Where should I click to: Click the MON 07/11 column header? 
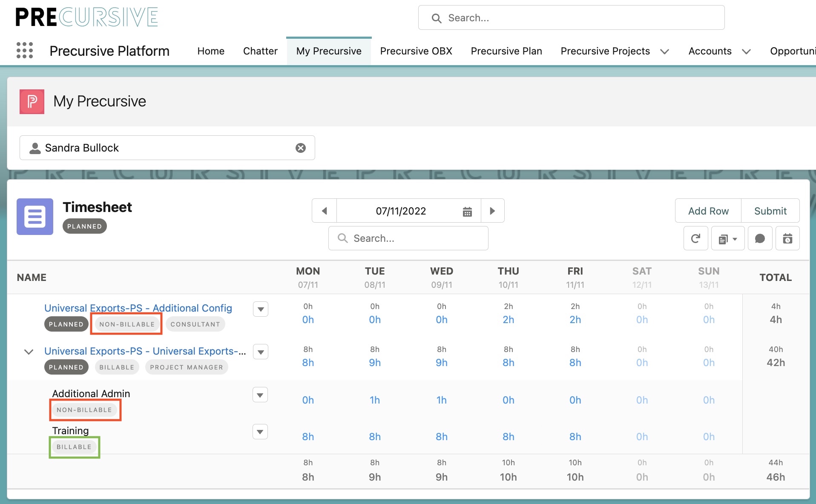(x=308, y=278)
